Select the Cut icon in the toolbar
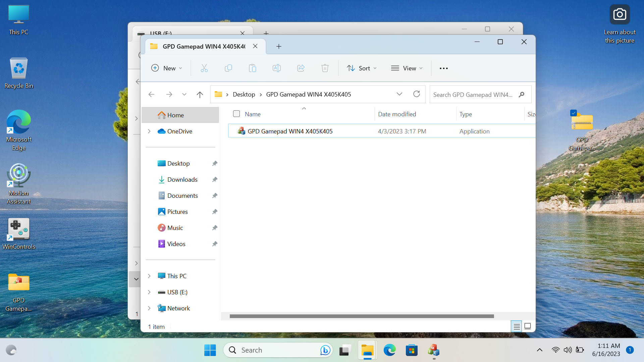 [204, 68]
